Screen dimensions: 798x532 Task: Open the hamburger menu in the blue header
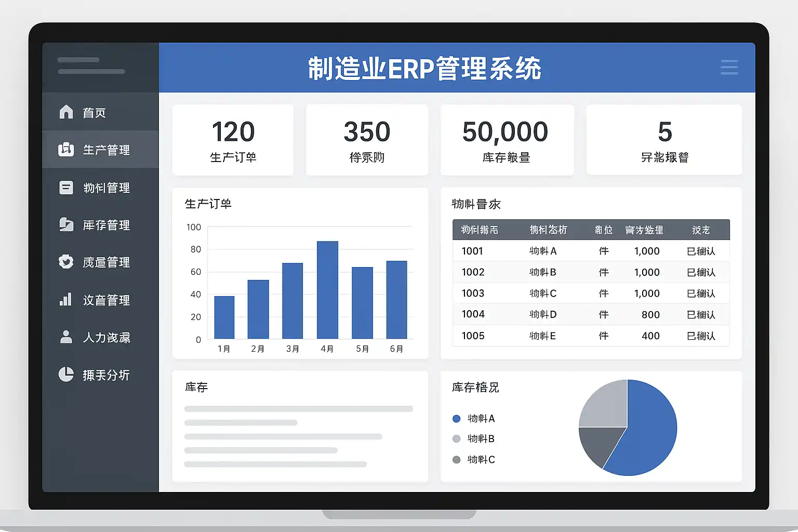click(x=729, y=68)
